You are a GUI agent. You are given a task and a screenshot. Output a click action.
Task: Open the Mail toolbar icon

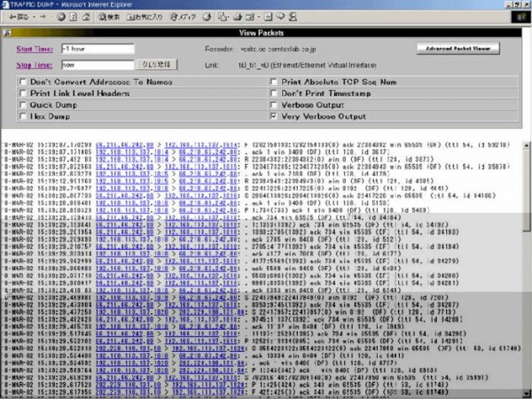click(222, 17)
